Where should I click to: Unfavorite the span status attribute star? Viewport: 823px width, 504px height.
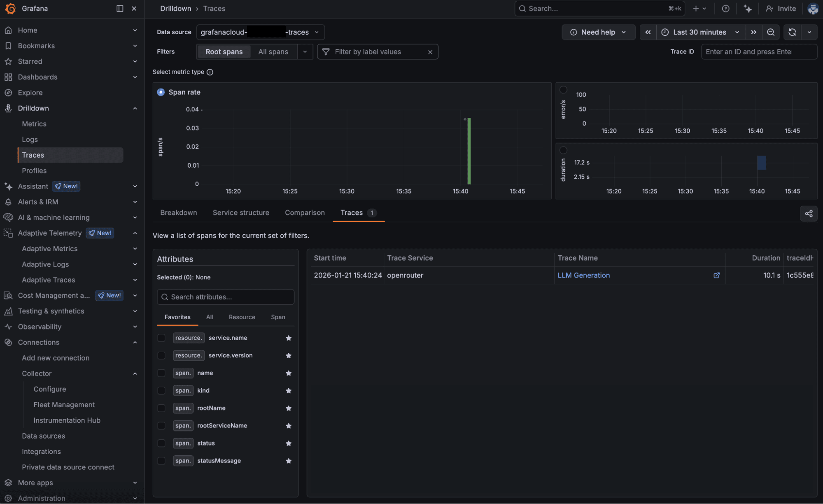288,443
